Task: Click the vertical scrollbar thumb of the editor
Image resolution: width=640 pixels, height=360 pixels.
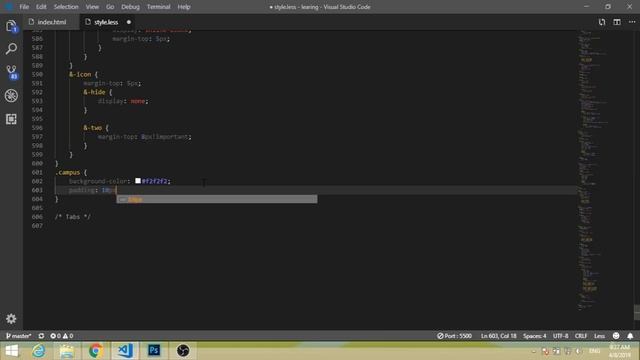Action: click(637, 312)
